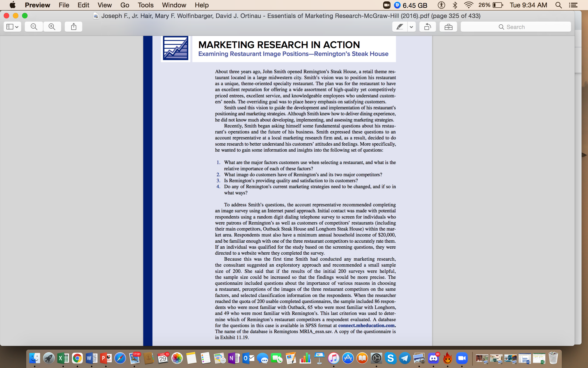This screenshot has width=588, height=368.
Task: Open the Accessibility status menu
Action: [441, 5]
